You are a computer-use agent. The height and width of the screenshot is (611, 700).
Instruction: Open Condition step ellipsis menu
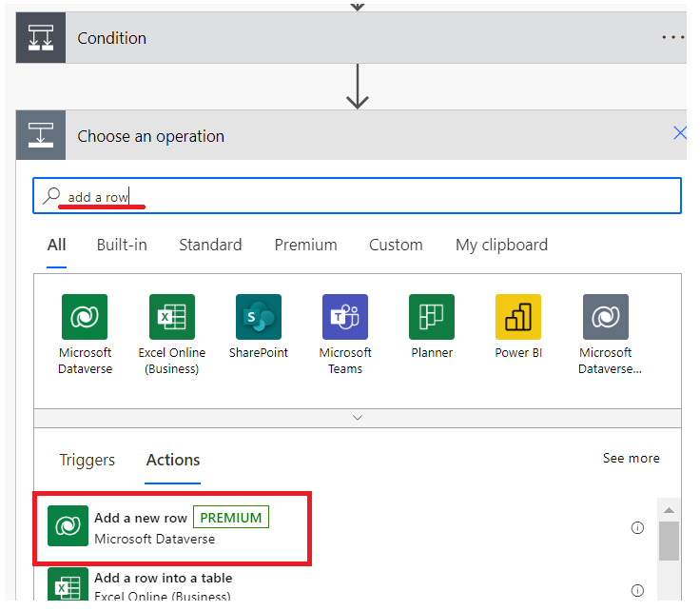pyautogui.click(x=672, y=37)
